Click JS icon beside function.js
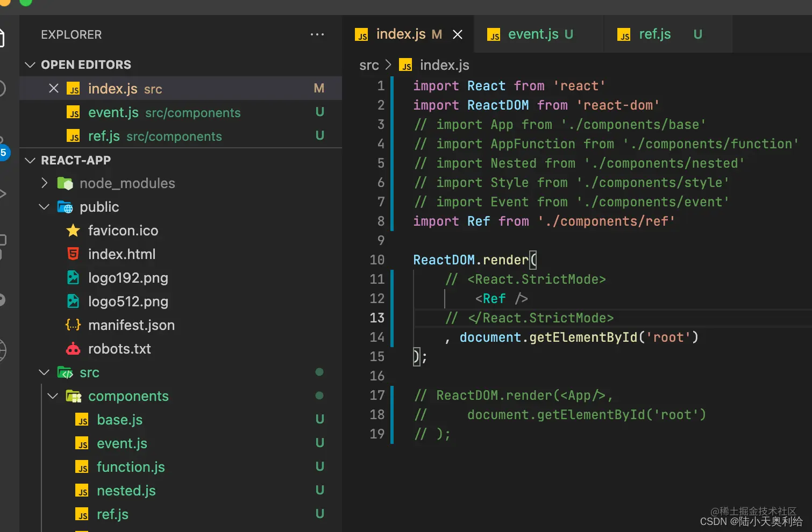The image size is (812, 532). (82, 467)
